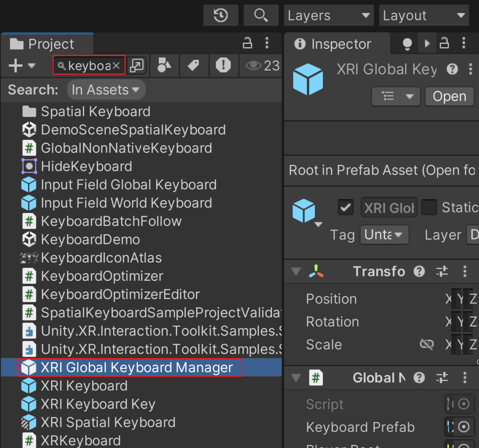Select the KeyboardOptimizerEditor script
479x448 pixels.
(x=141, y=295)
